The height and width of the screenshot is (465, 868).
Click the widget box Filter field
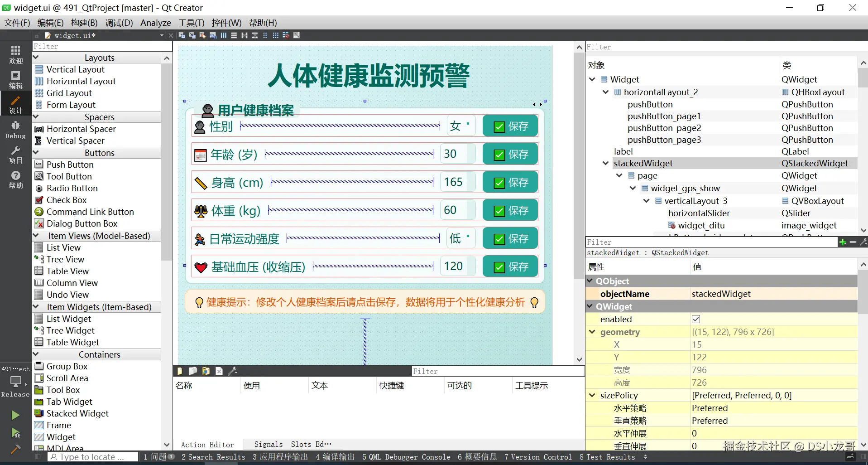pyautogui.click(x=102, y=46)
